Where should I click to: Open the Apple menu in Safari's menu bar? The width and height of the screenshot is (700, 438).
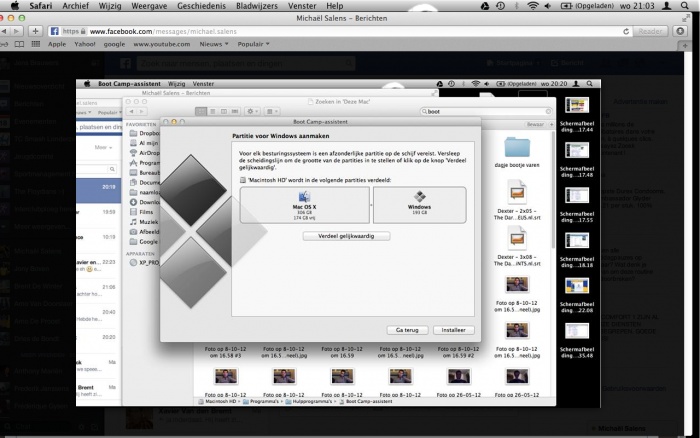click(15, 6)
